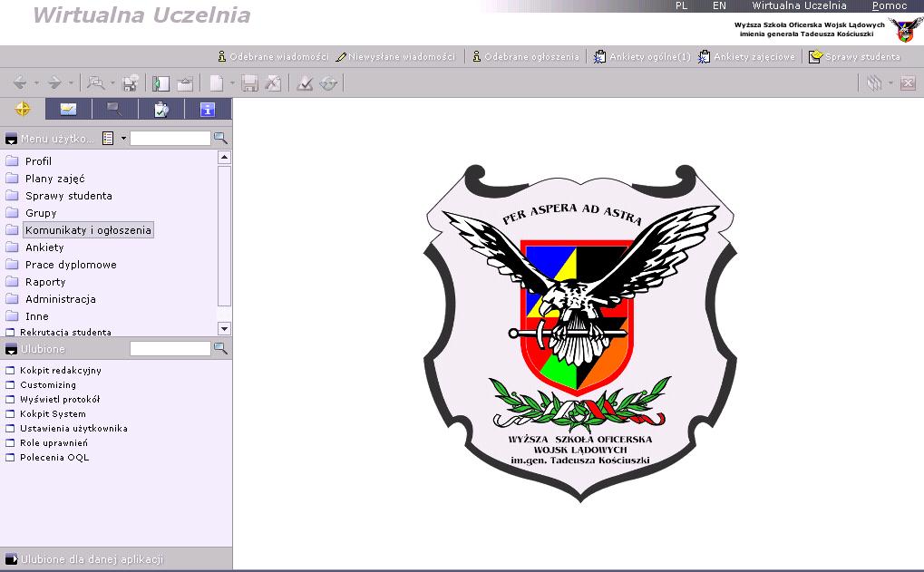
Task: Click the refresh toolbar icon
Action: 328,83
